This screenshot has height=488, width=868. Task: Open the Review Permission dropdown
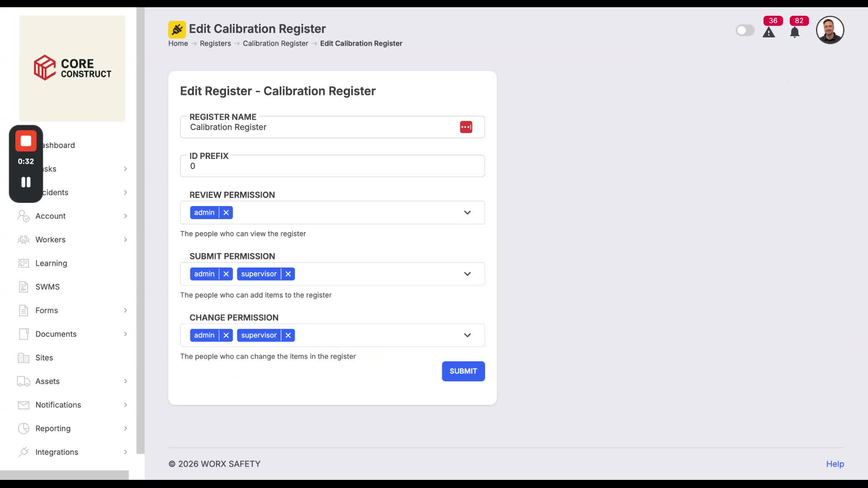pos(467,212)
